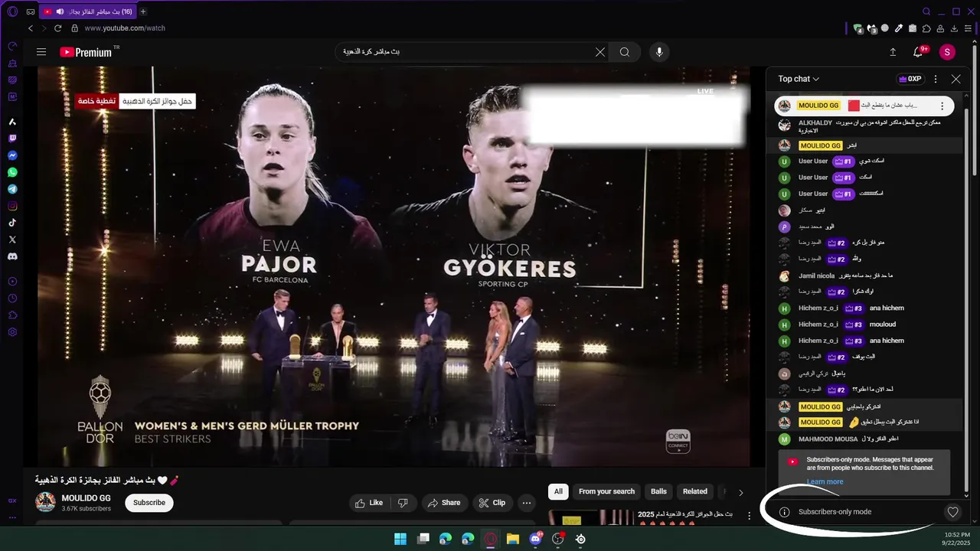
Task: Open Telegram in the sidebar
Action: click(12, 189)
